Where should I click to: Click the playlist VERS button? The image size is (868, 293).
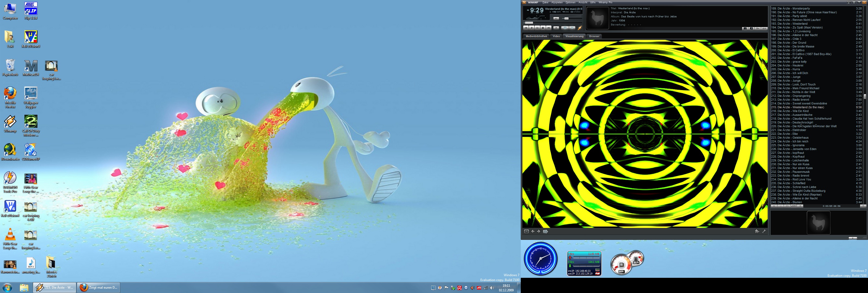(x=793, y=206)
